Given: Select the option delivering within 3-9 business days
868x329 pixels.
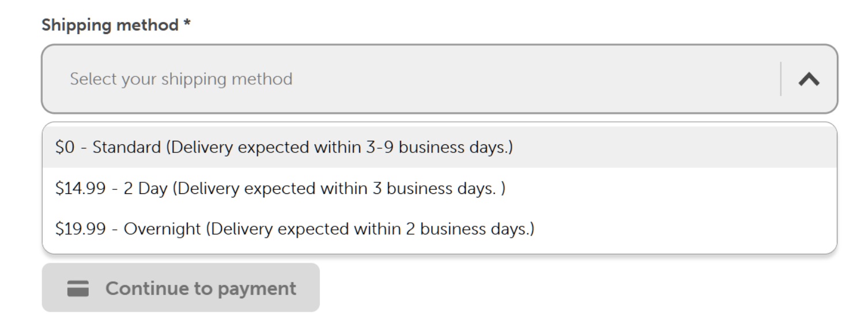Looking at the screenshot, I should (x=439, y=147).
